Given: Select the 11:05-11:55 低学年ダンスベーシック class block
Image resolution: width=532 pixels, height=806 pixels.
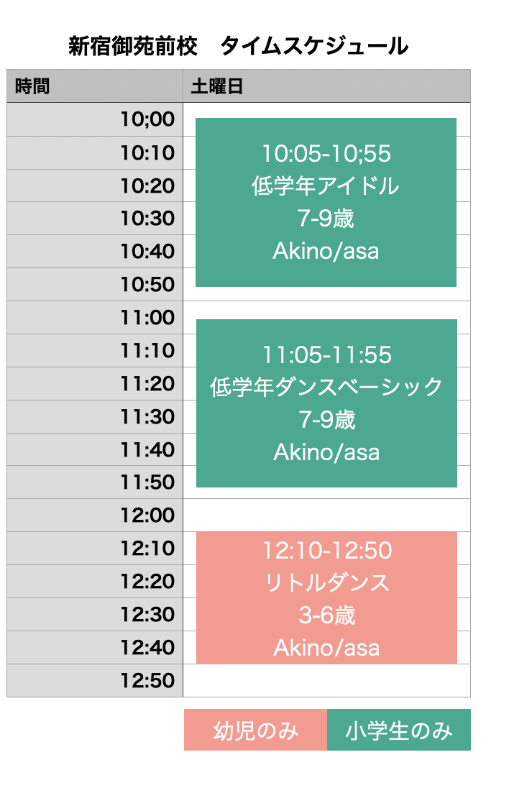Looking at the screenshot, I should point(326,403).
